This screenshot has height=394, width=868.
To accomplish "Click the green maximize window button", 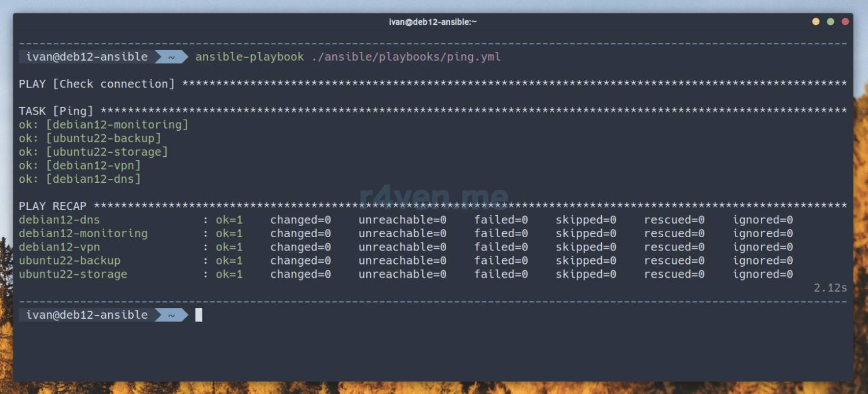I will point(830,22).
